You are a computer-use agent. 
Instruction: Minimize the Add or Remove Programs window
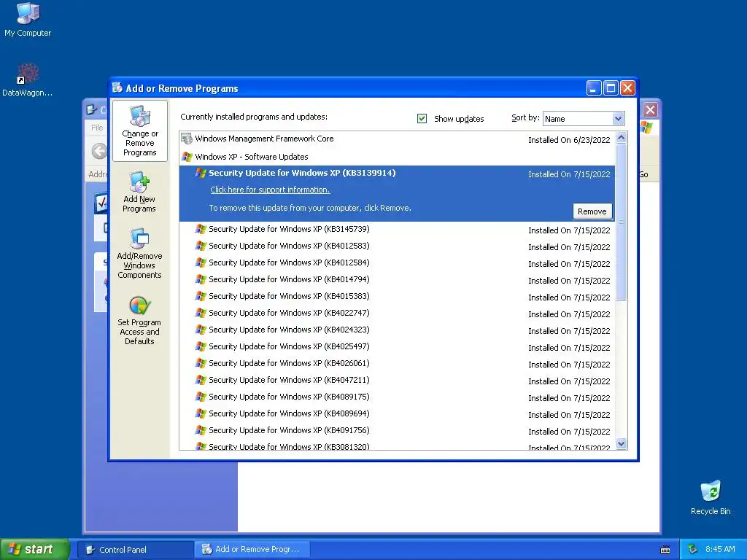pyautogui.click(x=594, y=88)
